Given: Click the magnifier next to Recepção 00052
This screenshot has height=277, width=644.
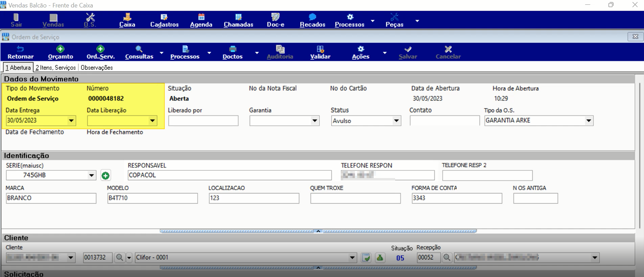Looking at the screenshot, I should coord(447,258).
